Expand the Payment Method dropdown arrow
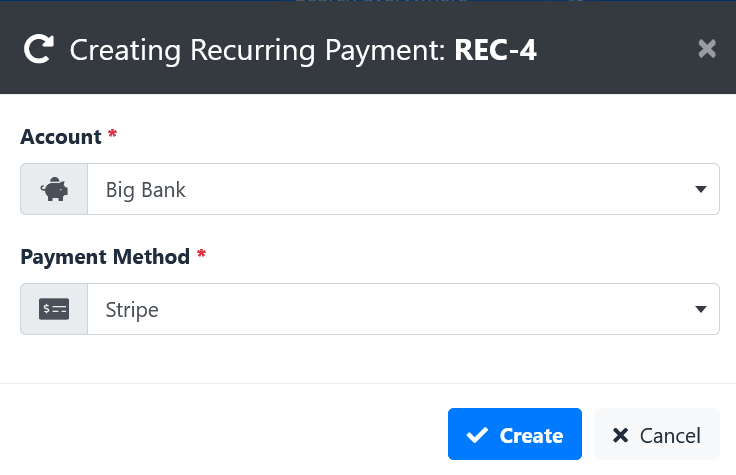The height and width of the screenshot is (475, 736). pos(700,309)
